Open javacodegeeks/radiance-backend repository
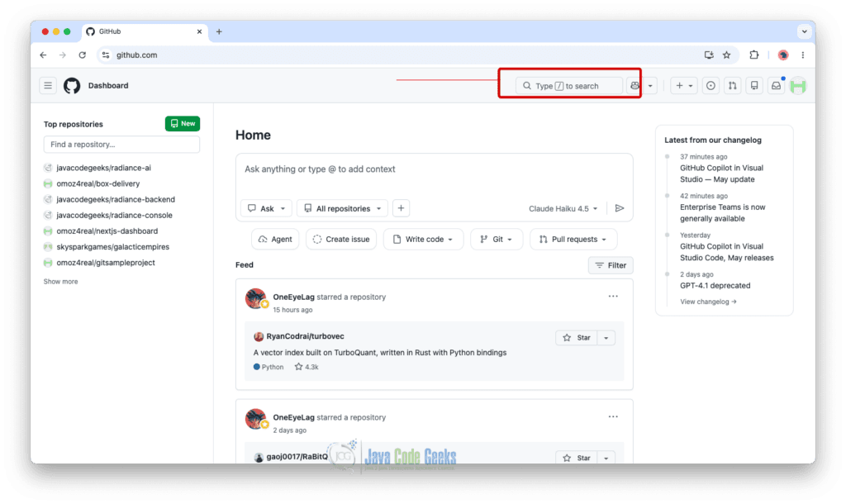846x504 pixels. (x=116, y=199)
